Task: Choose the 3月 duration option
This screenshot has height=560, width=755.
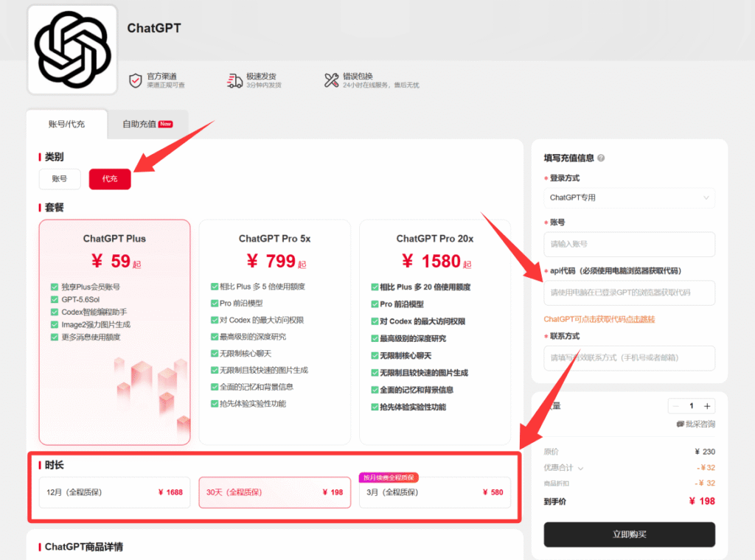Action: pos(435,492)
